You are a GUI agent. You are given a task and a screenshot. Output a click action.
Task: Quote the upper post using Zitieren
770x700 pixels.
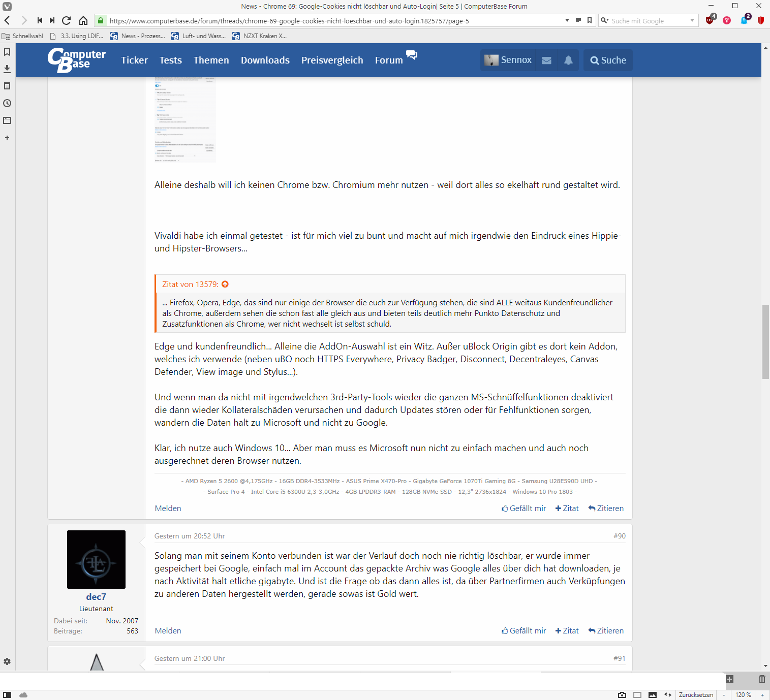[x=606, y=508]
